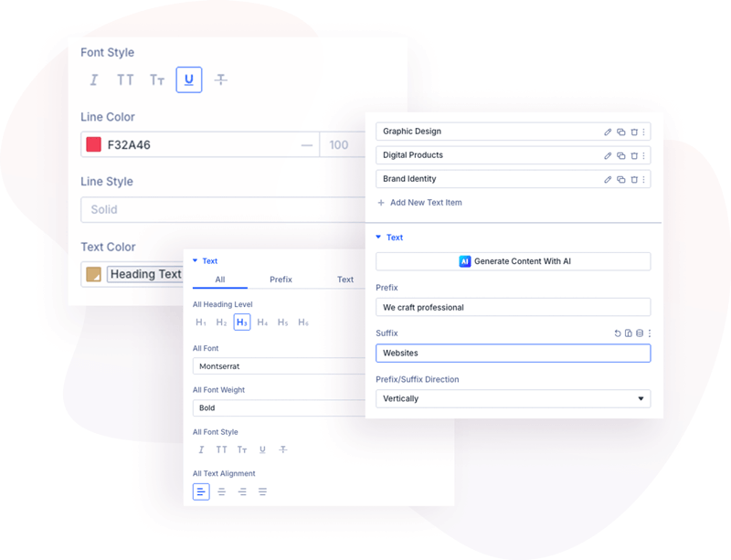This screenshot has height=560, width=731.
Task: Open more options for Graphic Design item
Action: 644,132
